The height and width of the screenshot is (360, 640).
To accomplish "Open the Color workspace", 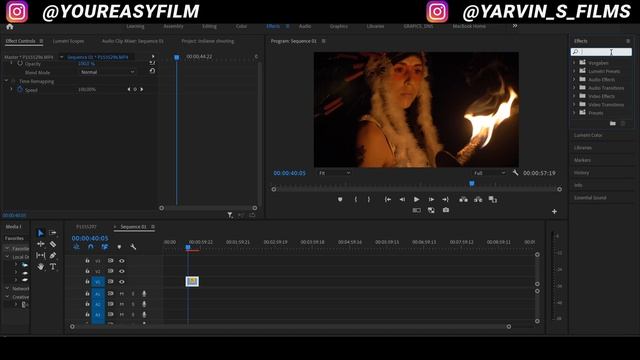I will [x=241, y=26].
